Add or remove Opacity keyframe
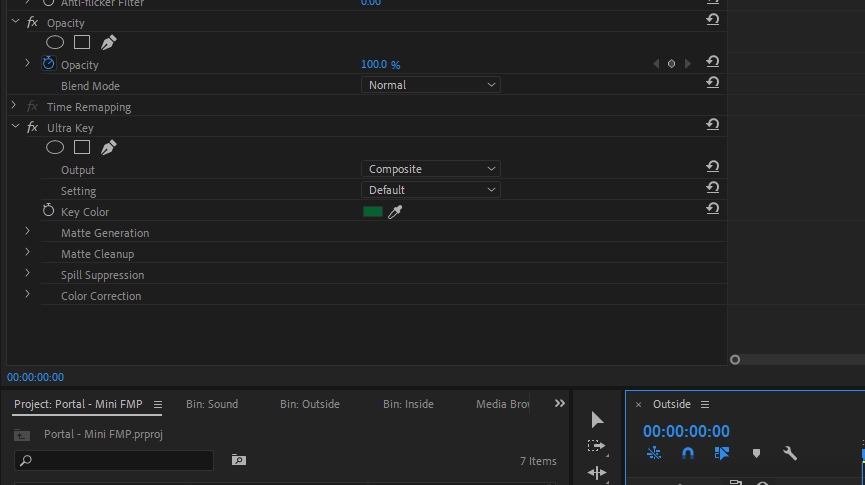This screenshot has width=865, height=485. click(671, 64)
